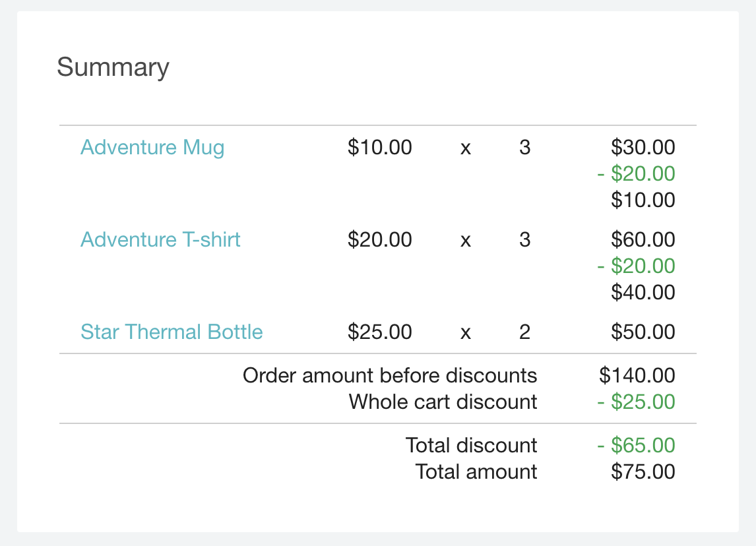Click the Star Thermal Bottle quantity 2
The height and width of the screenshot is (546, 756).
point(524,332)
